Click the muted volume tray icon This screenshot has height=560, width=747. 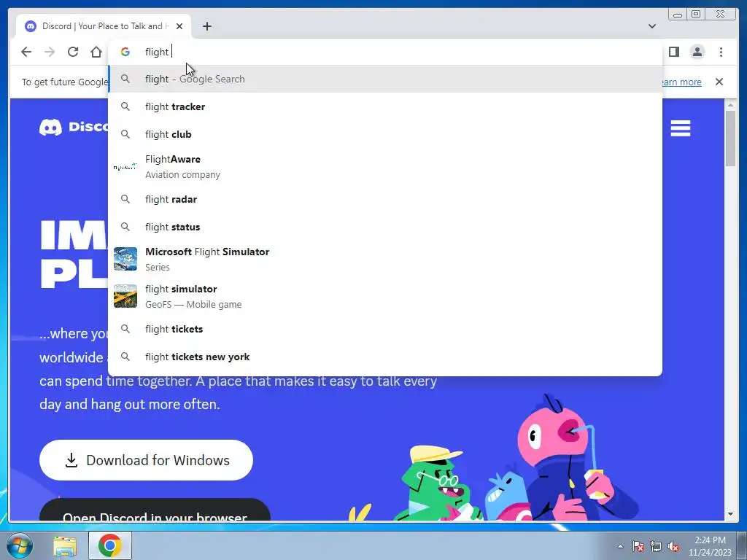[x=673, y=547]
